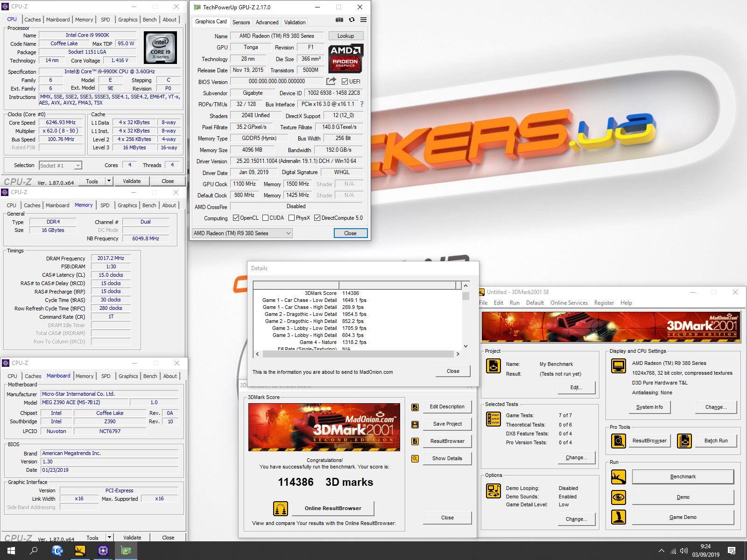
Task: Open the GPU-Z taskbar icon
Action: pyautogui.click(x=126, y=551)
